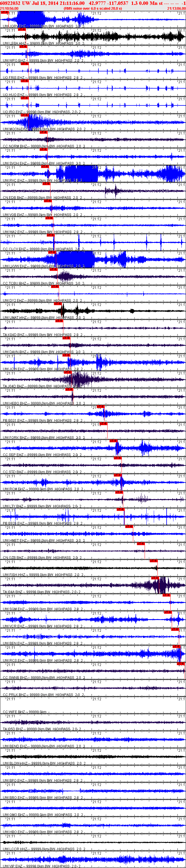The height and width of the screenshot is (868, 186).
Task: Click the start time 21:10:56.00 label
Action: pyautogui.click(x=9, y=8)
